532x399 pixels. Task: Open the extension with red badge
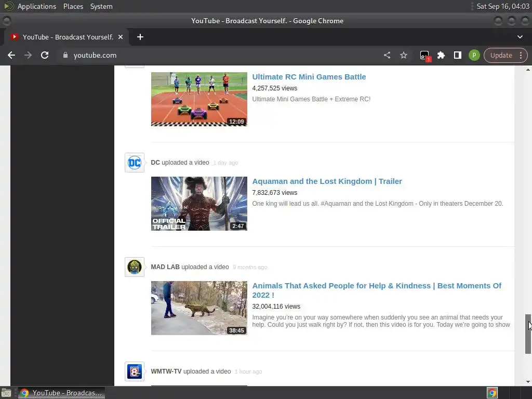coord(425,56)
